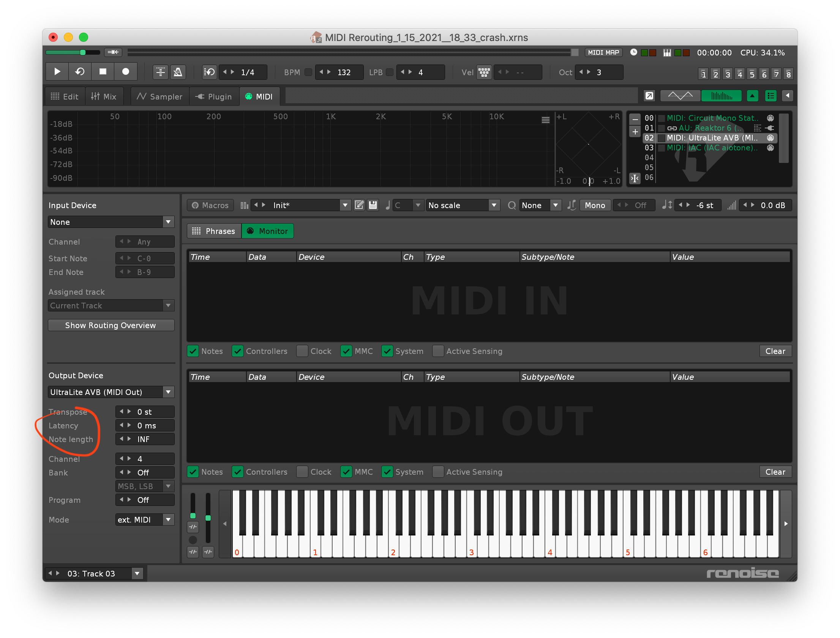Toggle pattern loop button in transport
Screen dimensions: 840x638
[x=80, y=72]
